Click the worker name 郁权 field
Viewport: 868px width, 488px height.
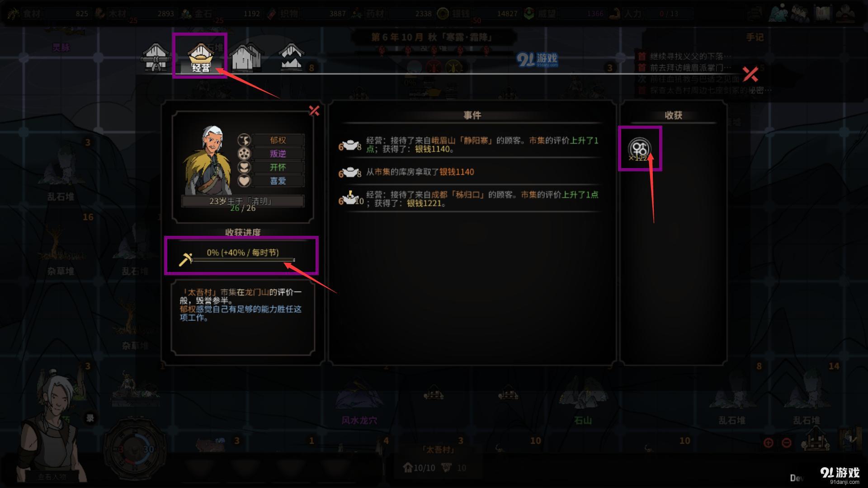278,140
